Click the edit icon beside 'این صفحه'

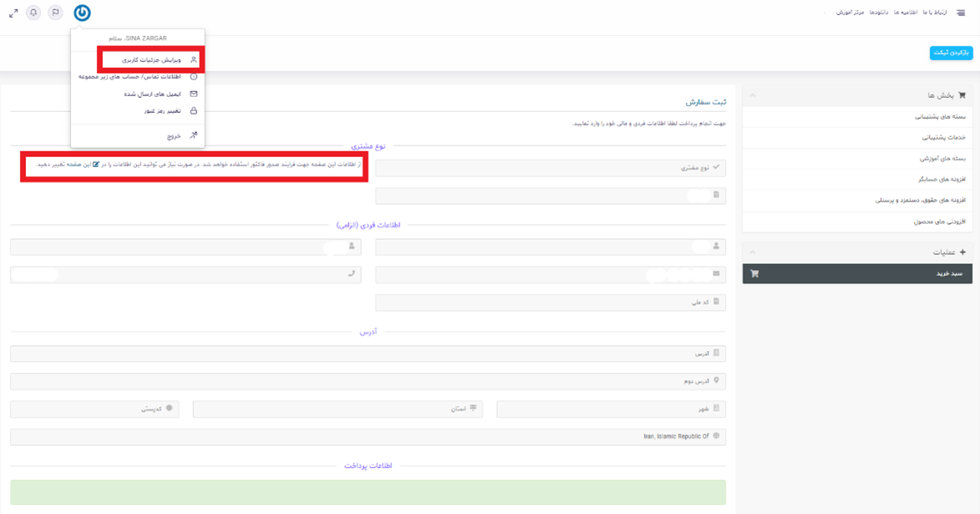point(96,165)
